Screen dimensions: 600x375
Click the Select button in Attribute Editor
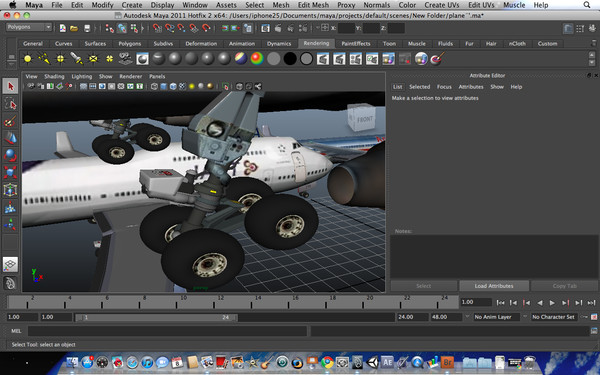pos(424,286)
